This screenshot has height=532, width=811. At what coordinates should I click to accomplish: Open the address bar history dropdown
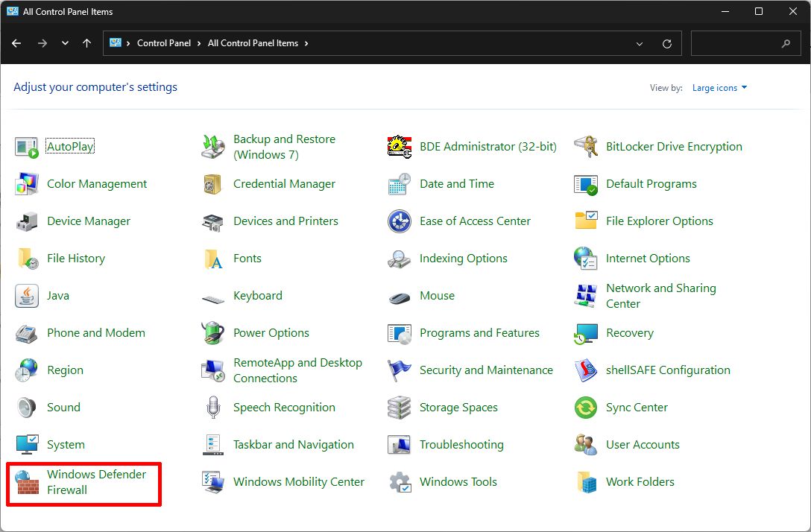[x=640, y=44]
